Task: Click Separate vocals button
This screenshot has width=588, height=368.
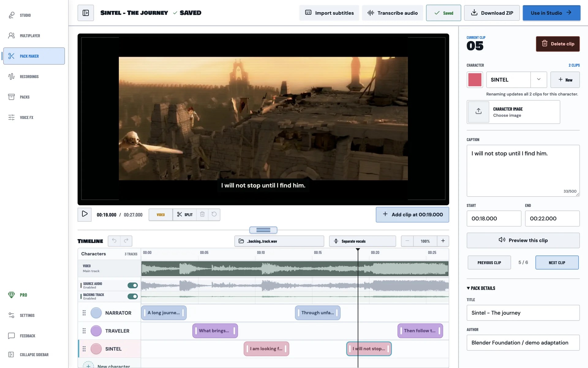Action: 363,241
